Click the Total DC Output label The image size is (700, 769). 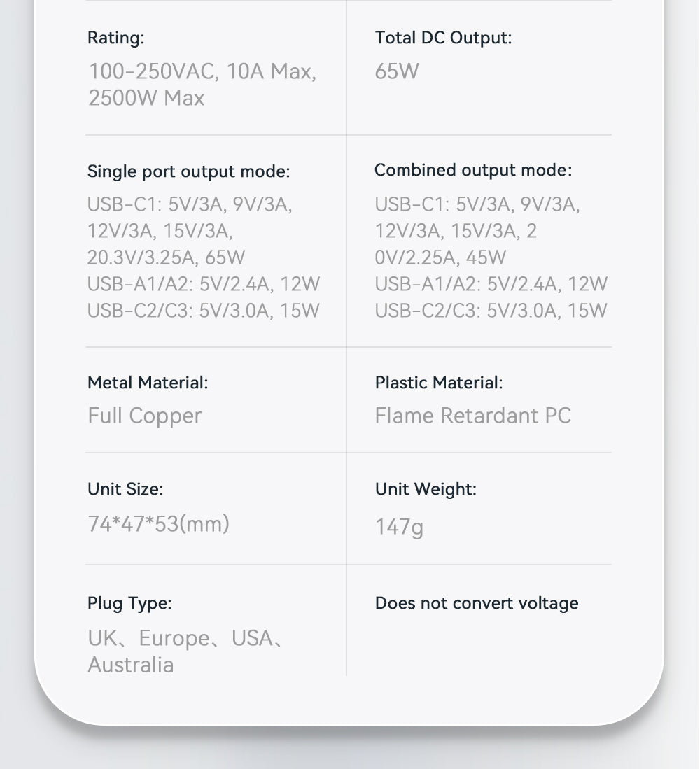pyautogui.click(x=443, y=38)
